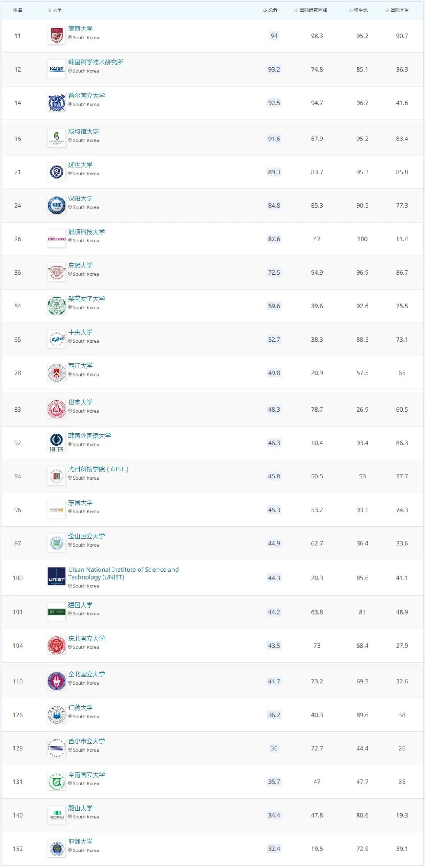Click the Chung-Ang University CAU logo
The height and width of the screenshot is (868, 425).
tap(56, 339)
